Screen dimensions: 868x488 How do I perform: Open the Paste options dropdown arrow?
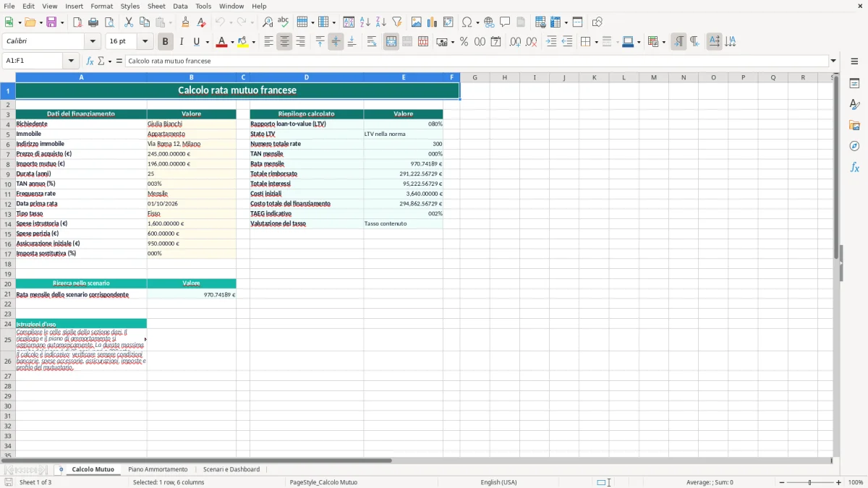[x=170, y=23]
